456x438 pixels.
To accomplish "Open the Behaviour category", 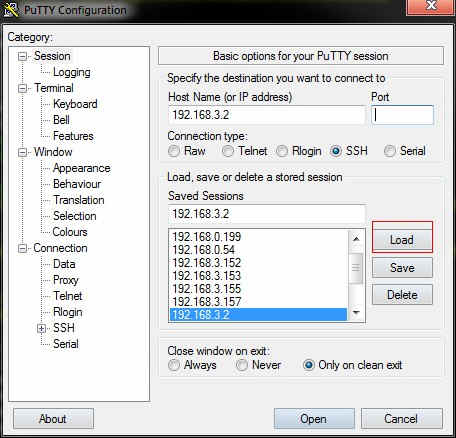I will pos(77,184).
